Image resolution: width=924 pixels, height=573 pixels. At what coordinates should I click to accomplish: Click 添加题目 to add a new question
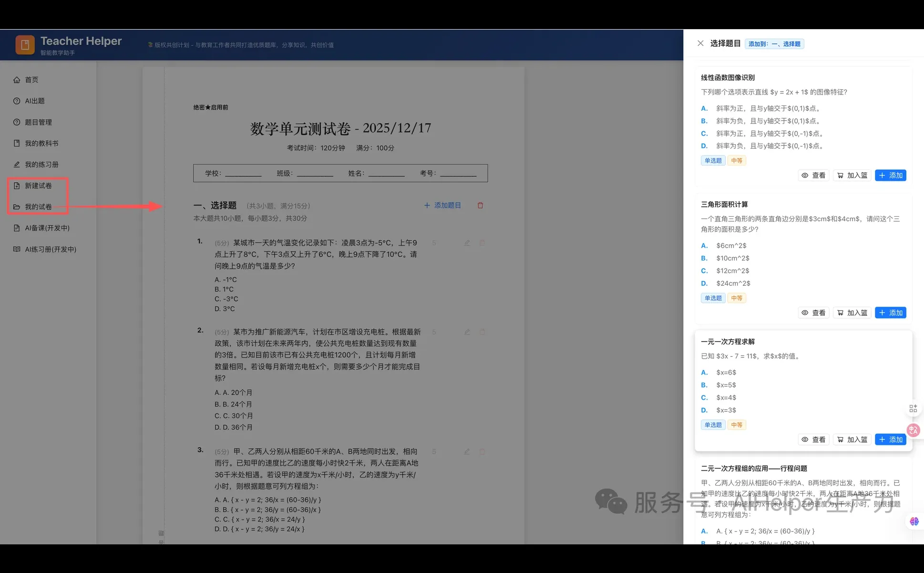pyautogui.click(x=442, y=205)
